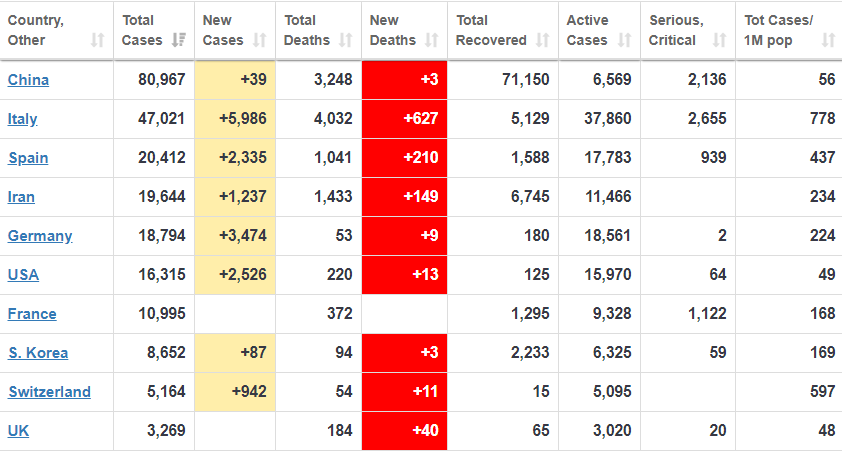Select France serious critical 1,122
Image resolution: width=842 pixels, height=451 pixels.
pyautogui.click(x=707, y=314)
